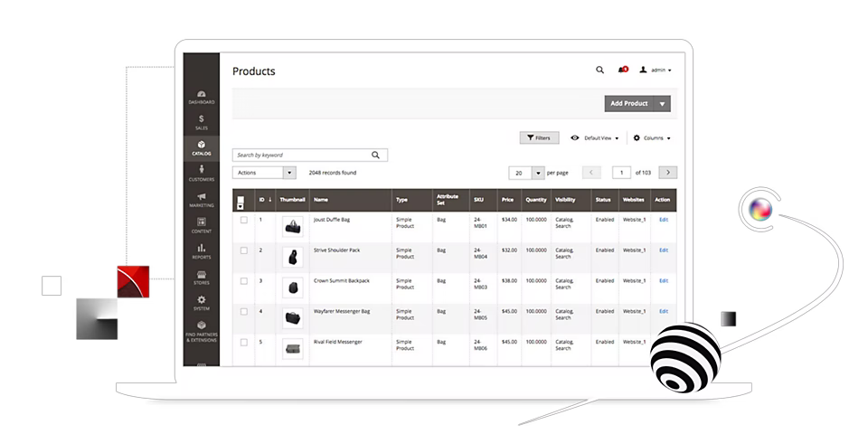Open the Add Product dropdown arrow
868x434 pixels.
click(x=663, y=104)
